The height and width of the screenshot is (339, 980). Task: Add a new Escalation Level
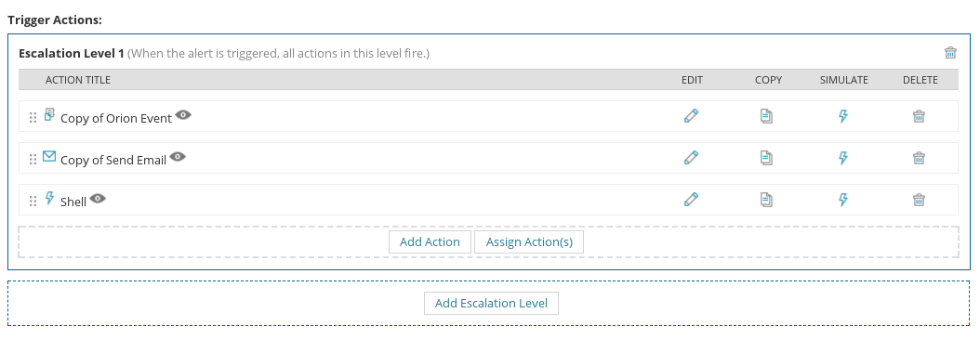coord(491,303)
